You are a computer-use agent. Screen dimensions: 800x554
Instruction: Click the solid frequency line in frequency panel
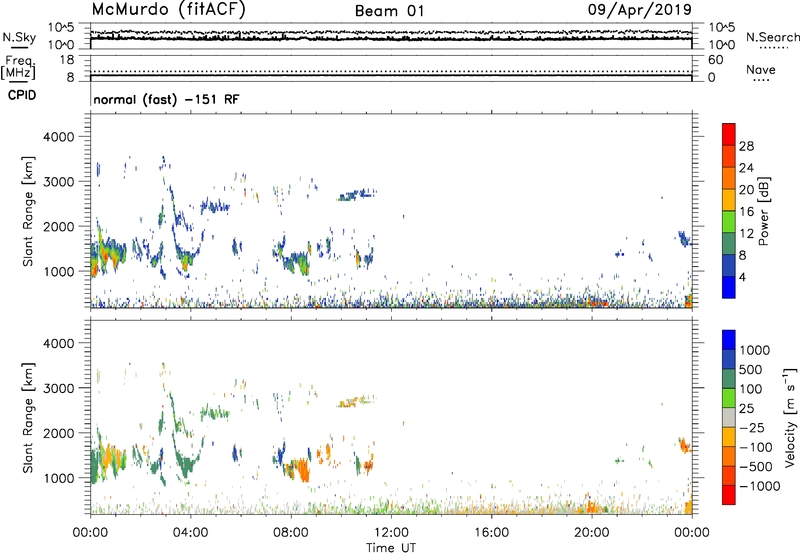tap(391, 76)
